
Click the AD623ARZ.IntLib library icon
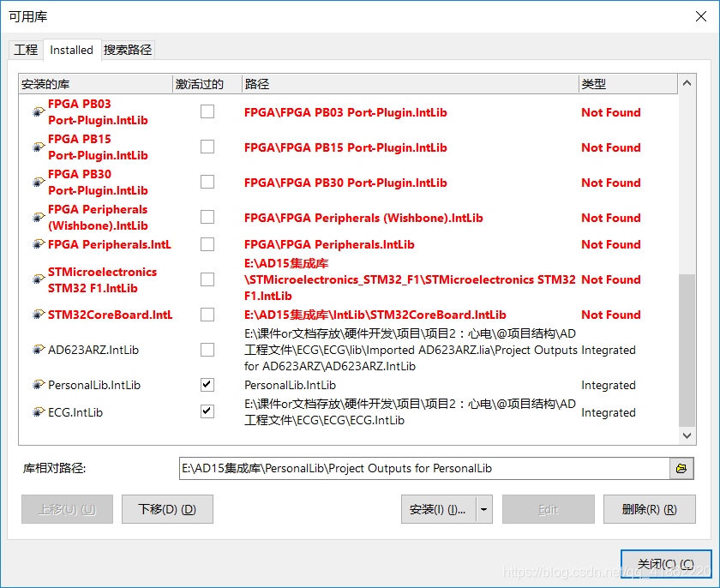pyautogui.click(x=39, y=350)
